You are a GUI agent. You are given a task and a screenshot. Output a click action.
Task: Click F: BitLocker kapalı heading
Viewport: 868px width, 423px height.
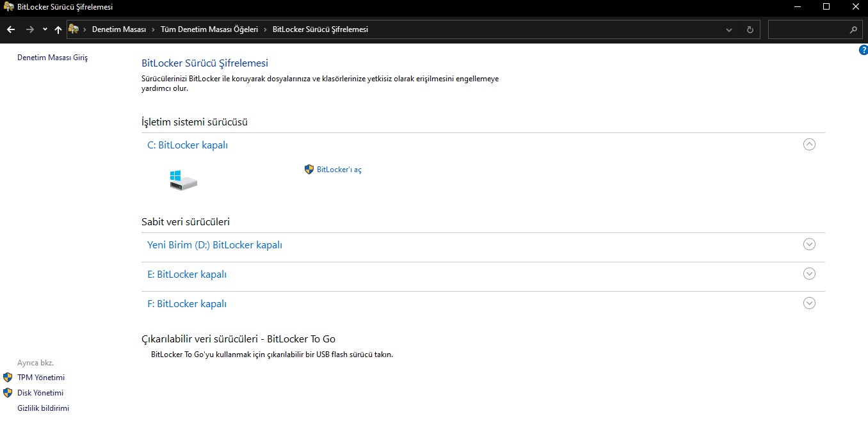(187, 304)
